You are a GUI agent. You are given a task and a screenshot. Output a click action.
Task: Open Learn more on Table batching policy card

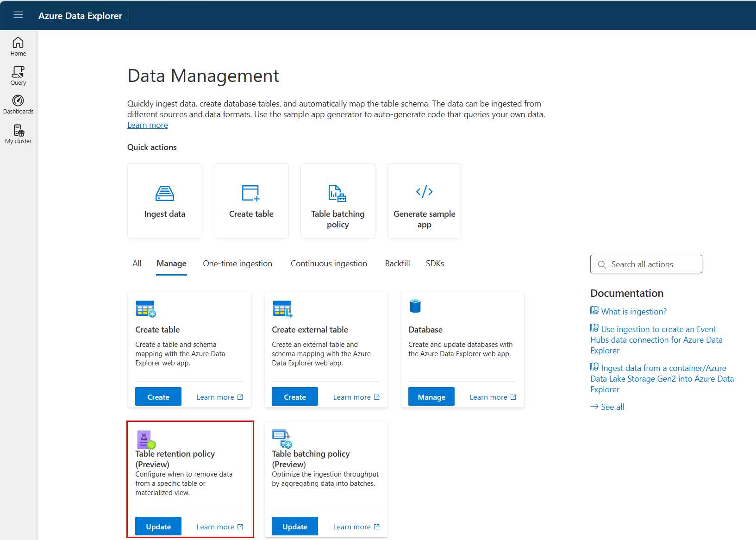click(356, 527)
